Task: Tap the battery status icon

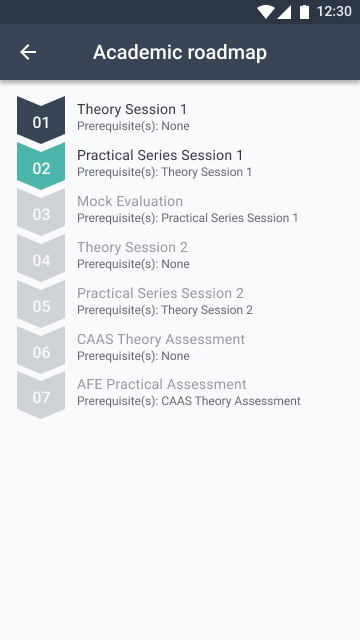Action: [x=304, y=12]
